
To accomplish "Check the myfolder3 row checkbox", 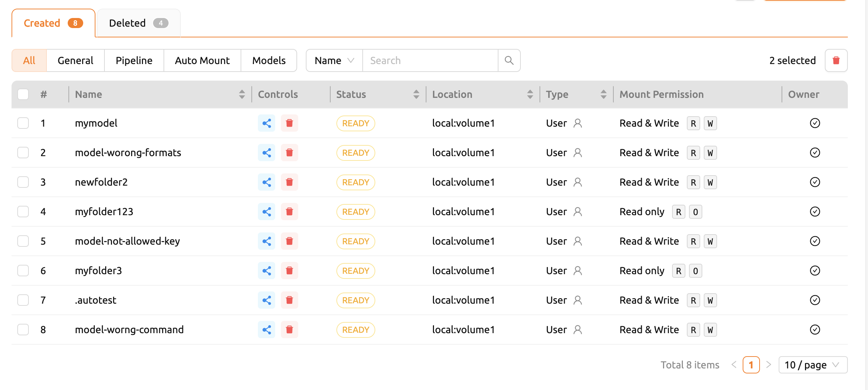I will (23, 271).
